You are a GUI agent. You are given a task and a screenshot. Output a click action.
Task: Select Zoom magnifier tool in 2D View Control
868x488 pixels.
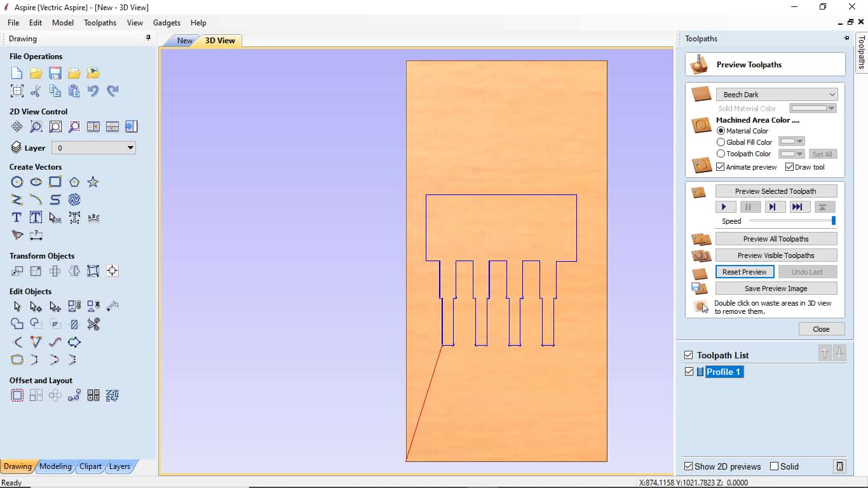click(36, 126)
